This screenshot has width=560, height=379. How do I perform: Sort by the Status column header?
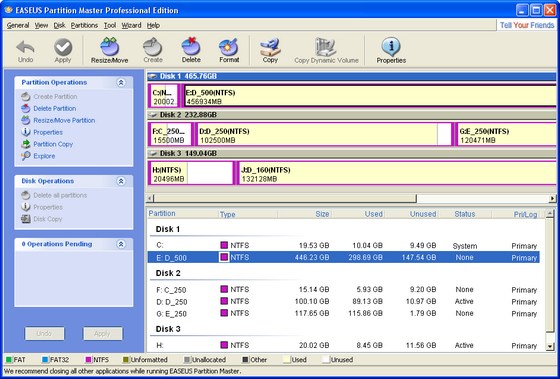[x=465, y=214]
